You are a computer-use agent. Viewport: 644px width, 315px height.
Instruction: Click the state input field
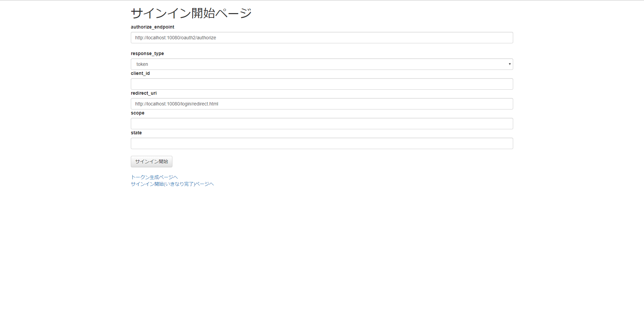[322, 143]
